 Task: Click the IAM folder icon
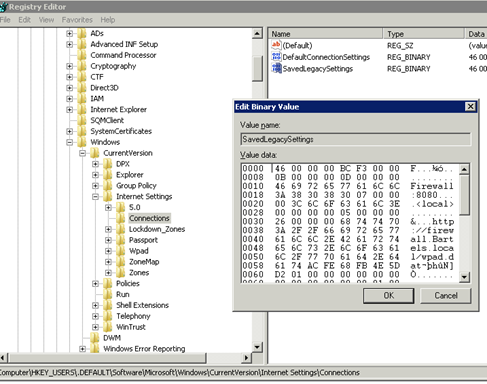pyautogui.click(x=82, y=99)
